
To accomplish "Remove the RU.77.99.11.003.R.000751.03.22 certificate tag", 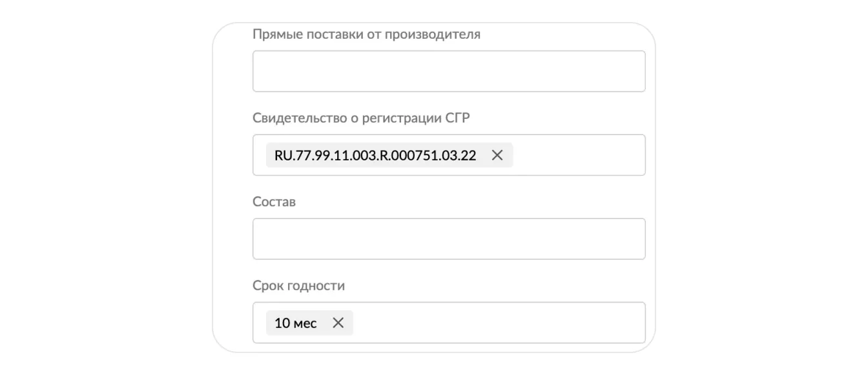I will (x=497, y=155).
